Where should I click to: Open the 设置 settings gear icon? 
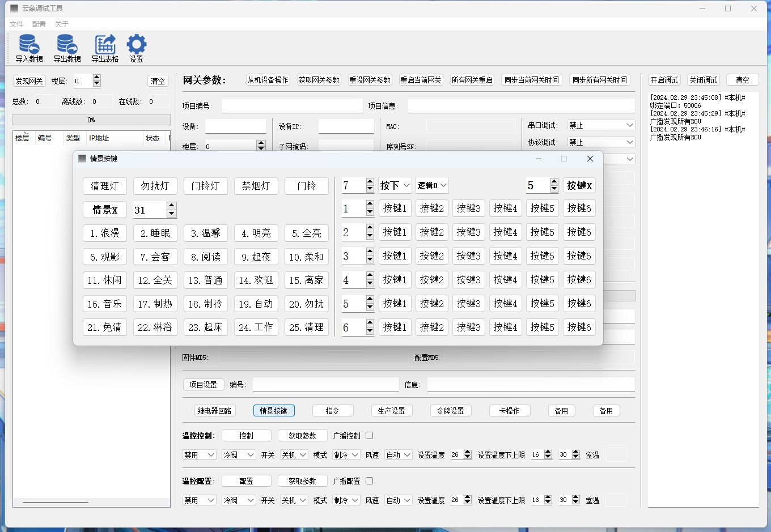[x=136, y=48]
